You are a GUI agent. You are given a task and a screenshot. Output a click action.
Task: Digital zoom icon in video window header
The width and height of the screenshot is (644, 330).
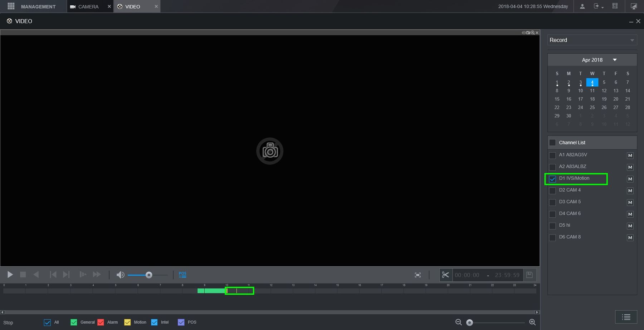tap(533, 33)
